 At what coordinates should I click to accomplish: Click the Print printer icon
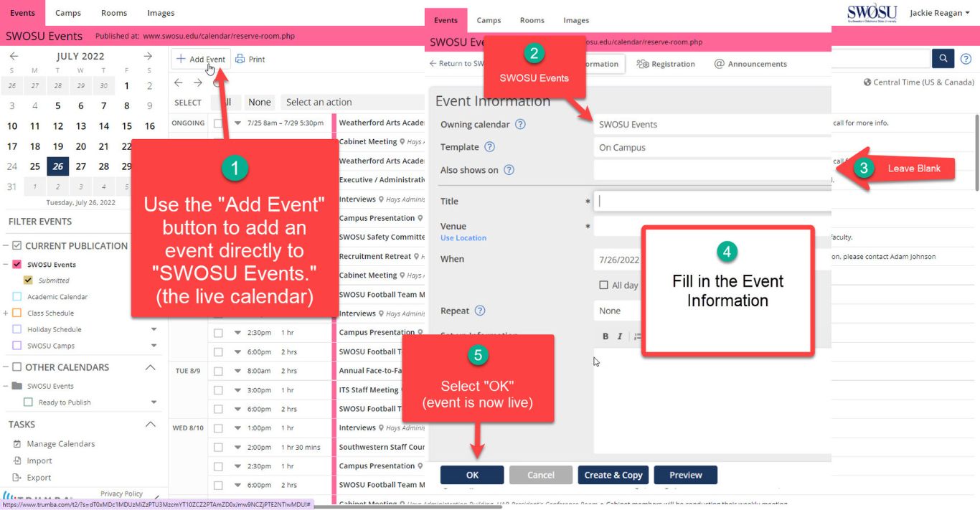click(x=240, y=59)
